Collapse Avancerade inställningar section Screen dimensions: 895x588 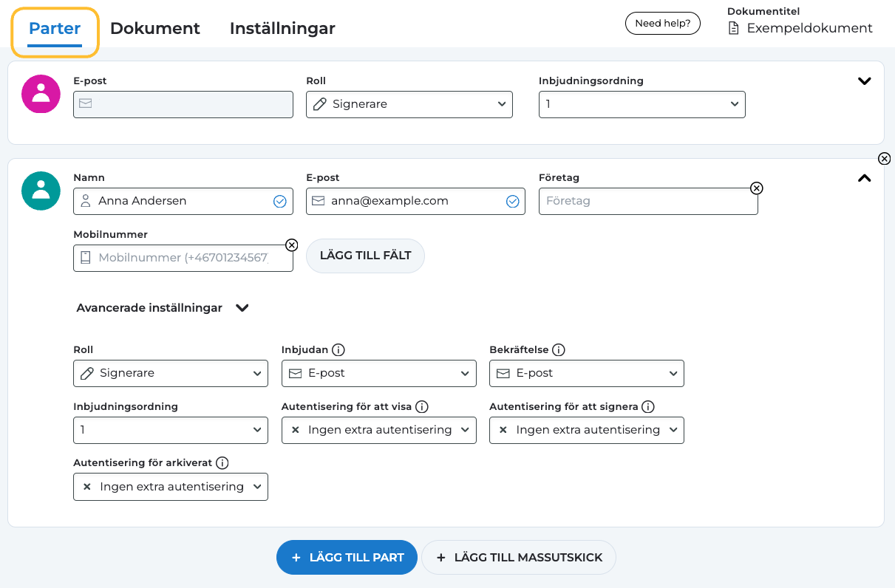click(x=242, y=308)
